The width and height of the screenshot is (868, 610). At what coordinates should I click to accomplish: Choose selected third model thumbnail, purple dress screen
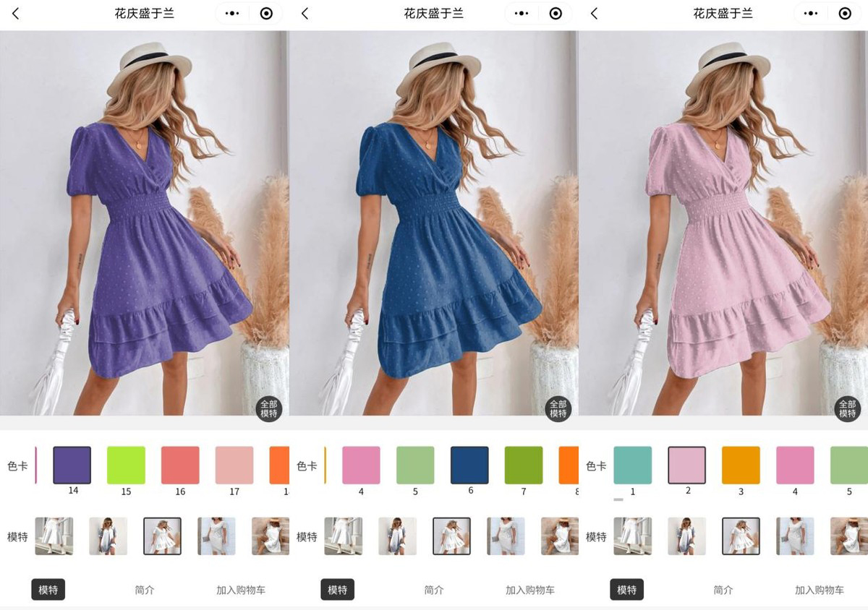click(x=163, y=536)
